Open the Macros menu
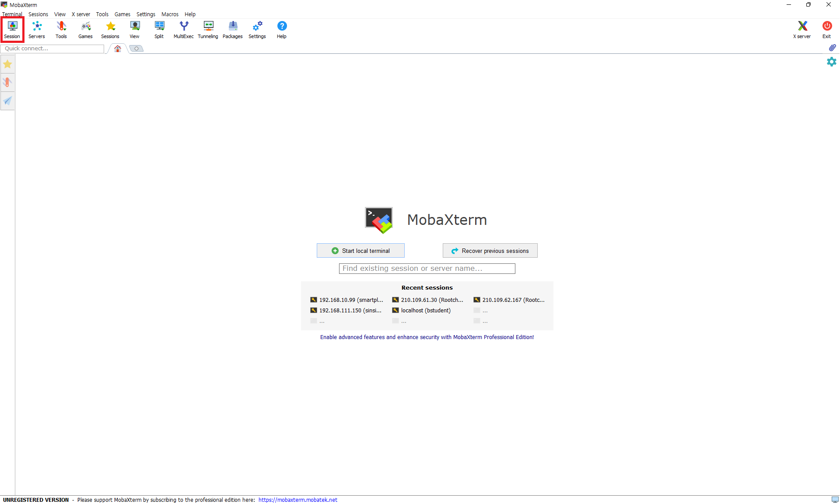This screenshot has height=504, width=840. pyautogui.click(x=170, y=14)
